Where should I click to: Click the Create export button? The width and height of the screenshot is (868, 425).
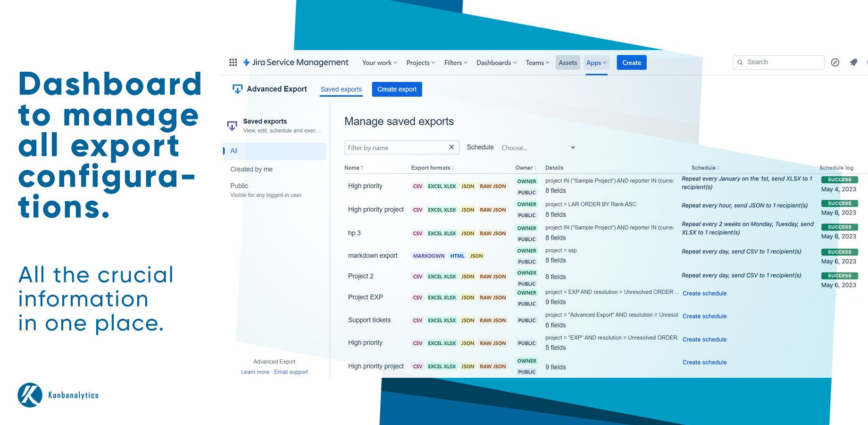(x=397, y=89)
